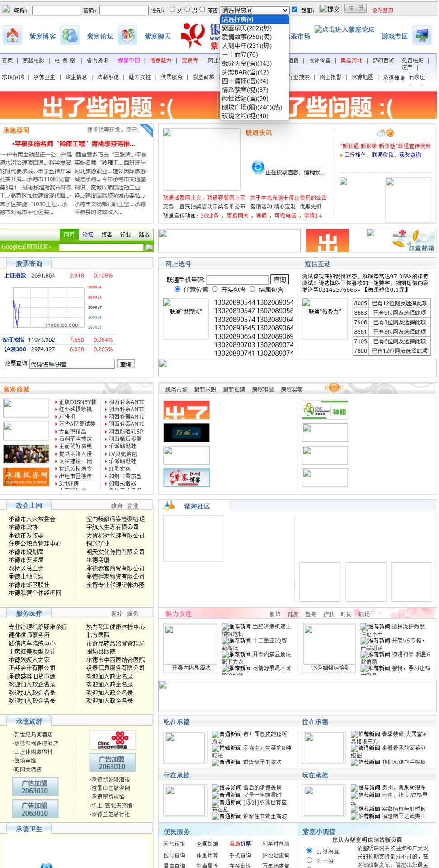Select the 任意位置 radio option
439x868 pixels.
point(177,289)
